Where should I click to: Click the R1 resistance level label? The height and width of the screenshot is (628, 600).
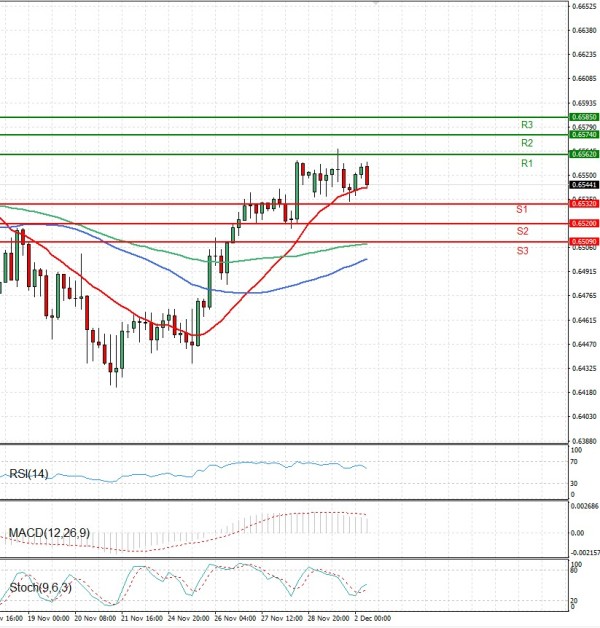tap(526, 163)
